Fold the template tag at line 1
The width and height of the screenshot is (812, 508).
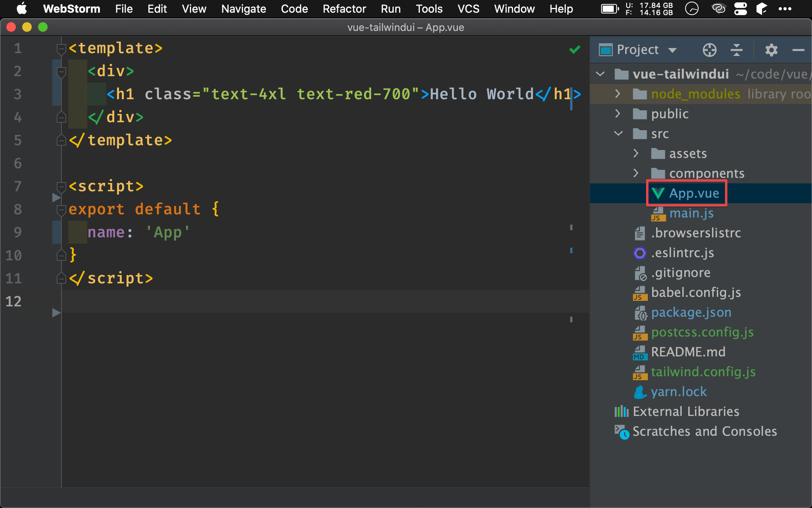point(61,49)
